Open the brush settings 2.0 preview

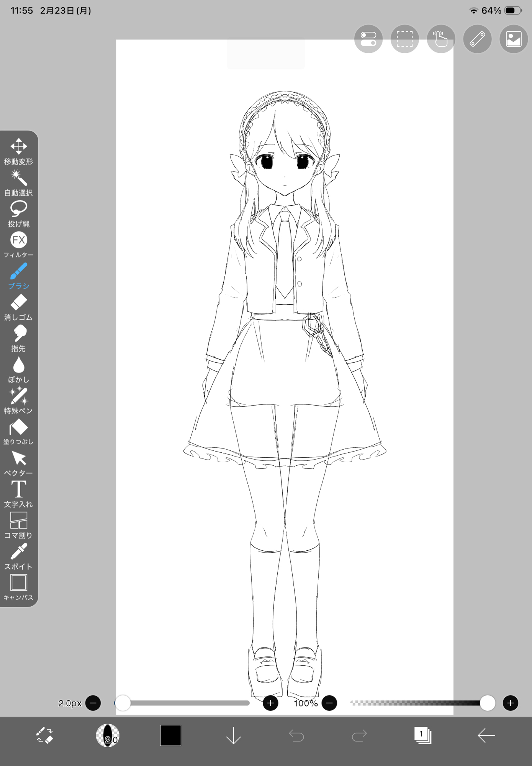click(108, 735)
